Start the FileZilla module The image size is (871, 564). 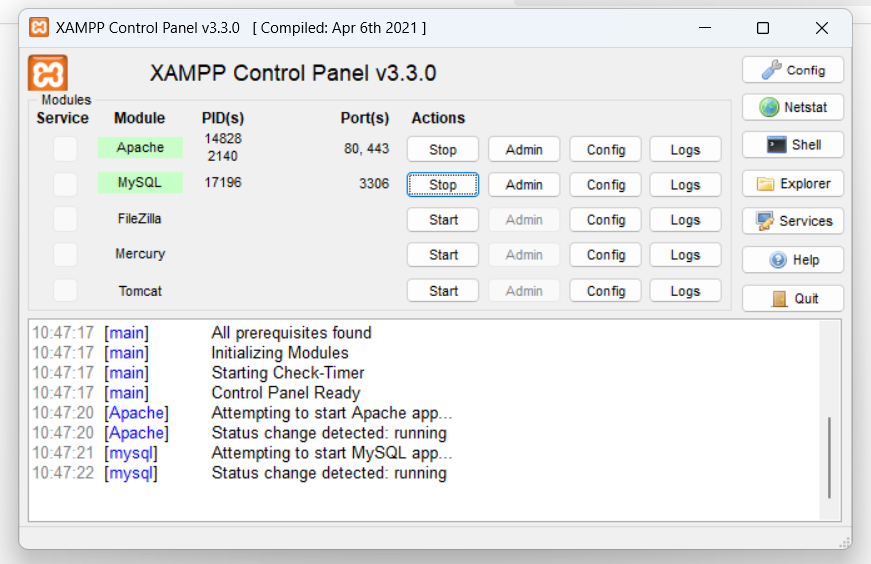pos(443,219)
